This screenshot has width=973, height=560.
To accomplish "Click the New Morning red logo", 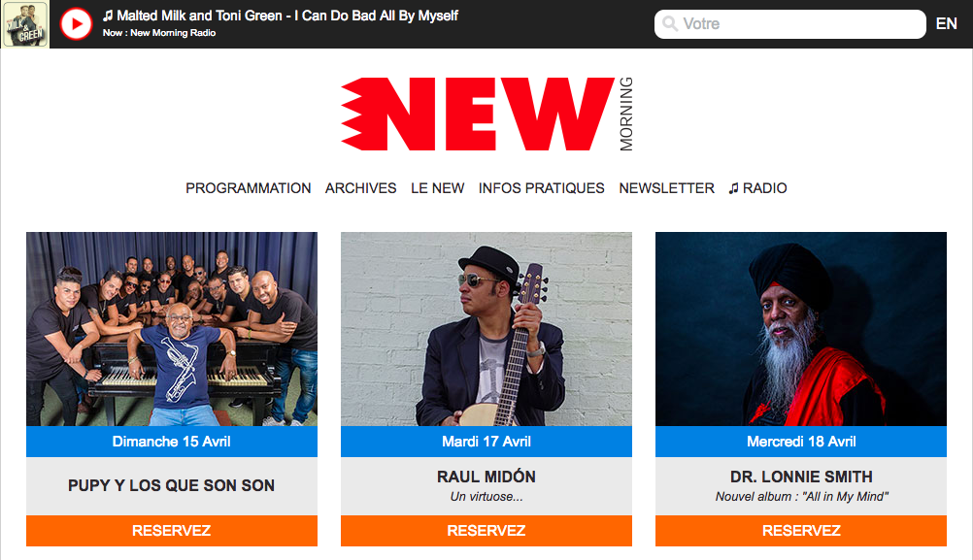I will pos(487,114).
